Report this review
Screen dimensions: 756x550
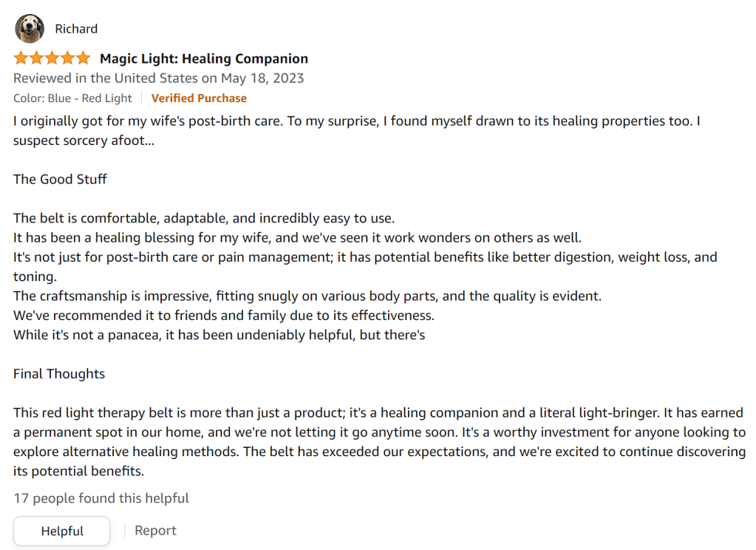point(155,530)
